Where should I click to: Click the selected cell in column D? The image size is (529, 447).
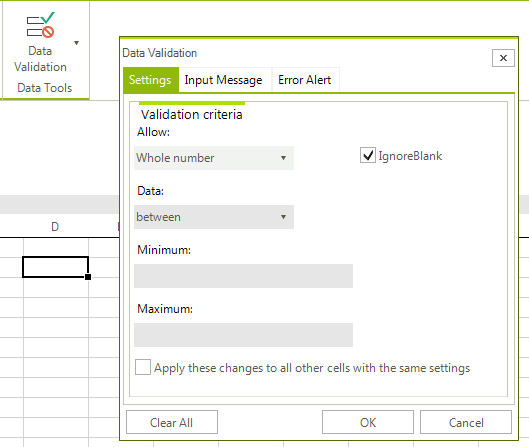point(56,267)
